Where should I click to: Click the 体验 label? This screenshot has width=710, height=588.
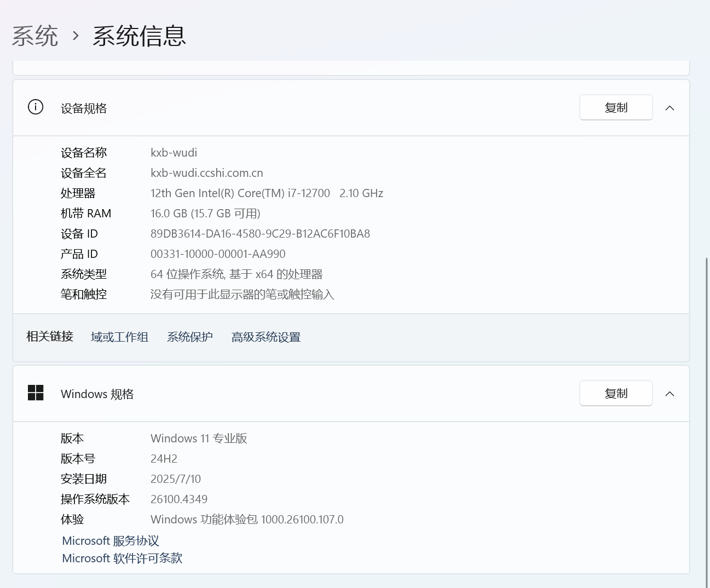pyautogui.click(x=72, y=520)
